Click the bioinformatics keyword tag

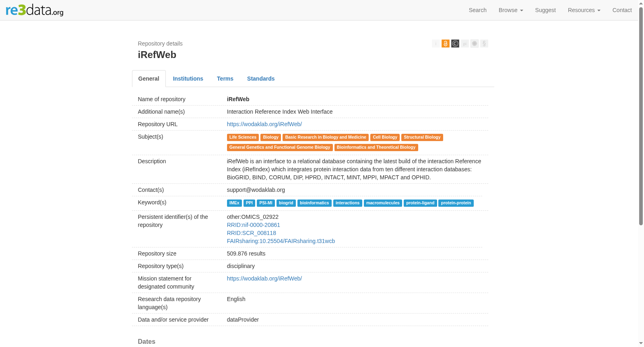pyautogui.click(x=314, y=203)
